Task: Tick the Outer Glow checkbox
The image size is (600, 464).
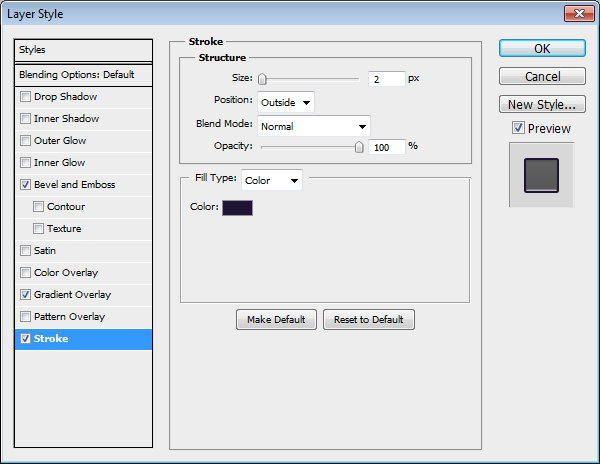Action: [25, 140]
